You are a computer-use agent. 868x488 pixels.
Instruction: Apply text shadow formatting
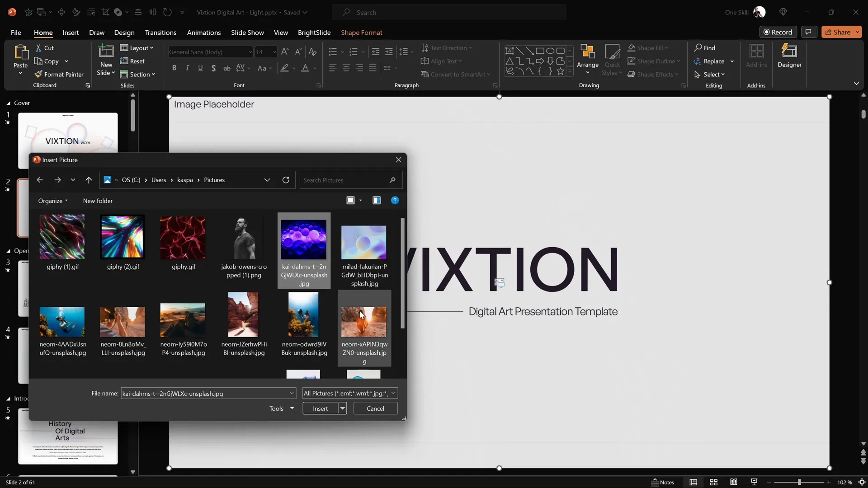point(213,68)
